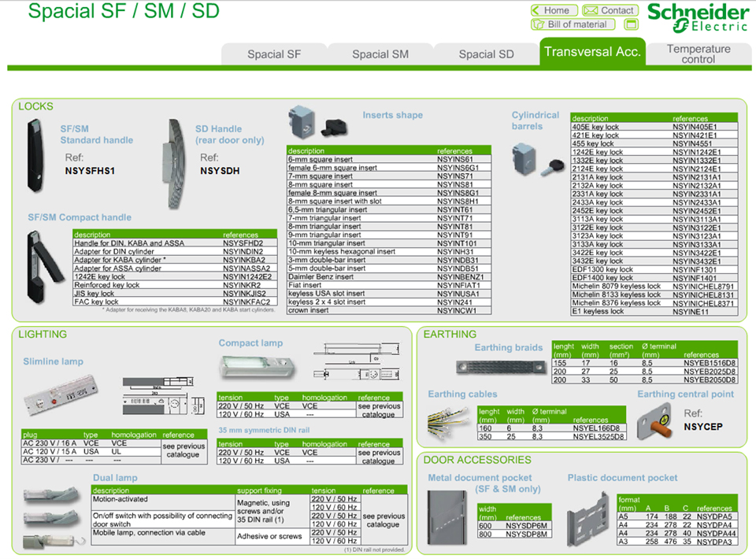Switch to the Spacial SM tab
The width and height of the screenshot is (756, 559).
click(380, 54)
